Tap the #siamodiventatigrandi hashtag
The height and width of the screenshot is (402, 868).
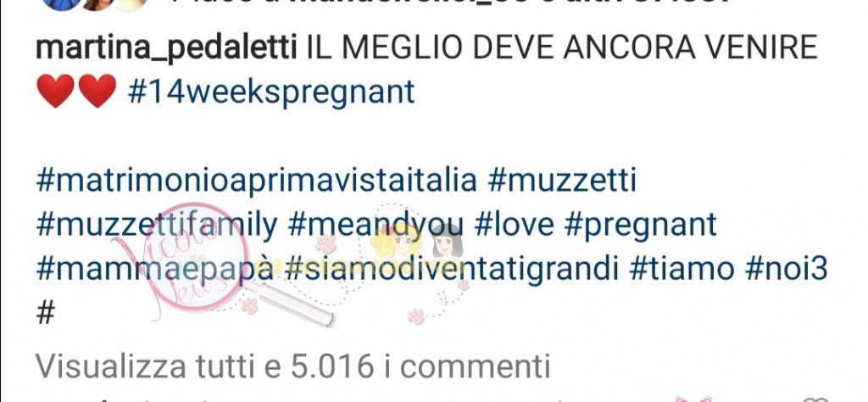pos(453,270)
